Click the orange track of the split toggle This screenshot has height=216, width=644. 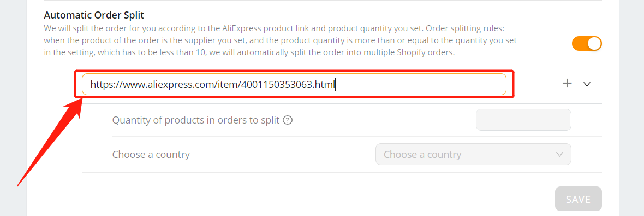coord(579,44)
